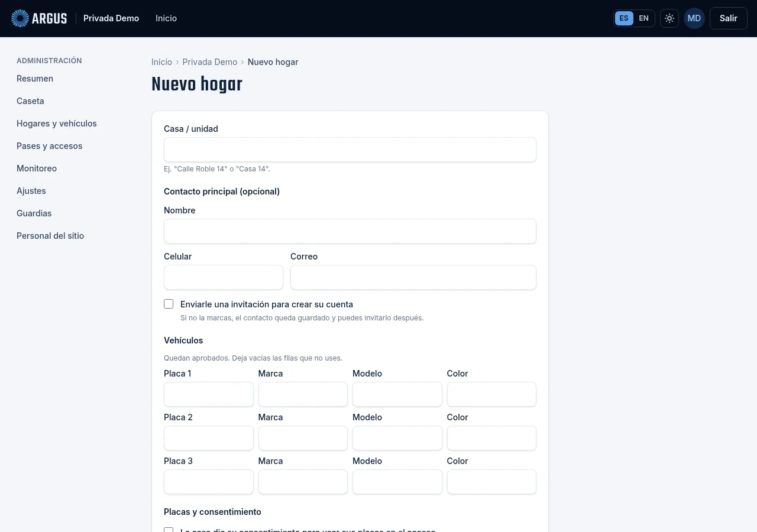Click the Color field in Placa 3 row
This screenshot has width=757, height=532.
coord(491,482)
